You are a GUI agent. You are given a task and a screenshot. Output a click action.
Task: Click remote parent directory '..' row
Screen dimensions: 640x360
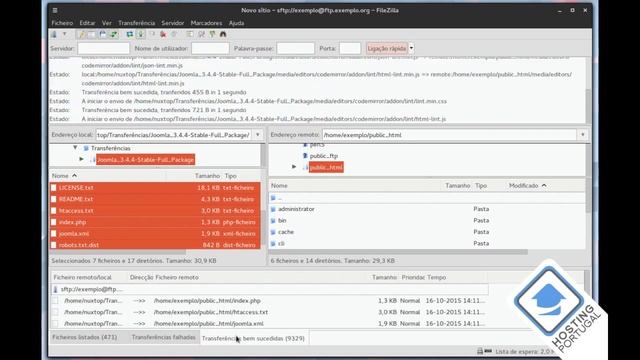(427, 198)
